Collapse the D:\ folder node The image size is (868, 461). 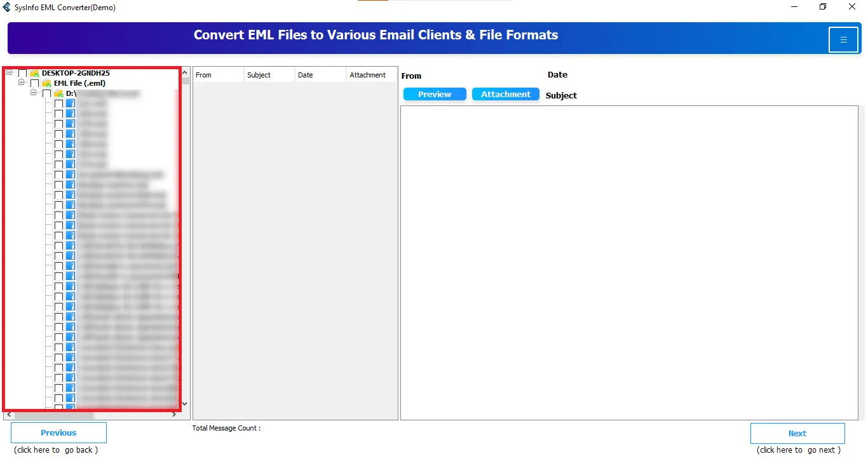(x=34, y=93)
